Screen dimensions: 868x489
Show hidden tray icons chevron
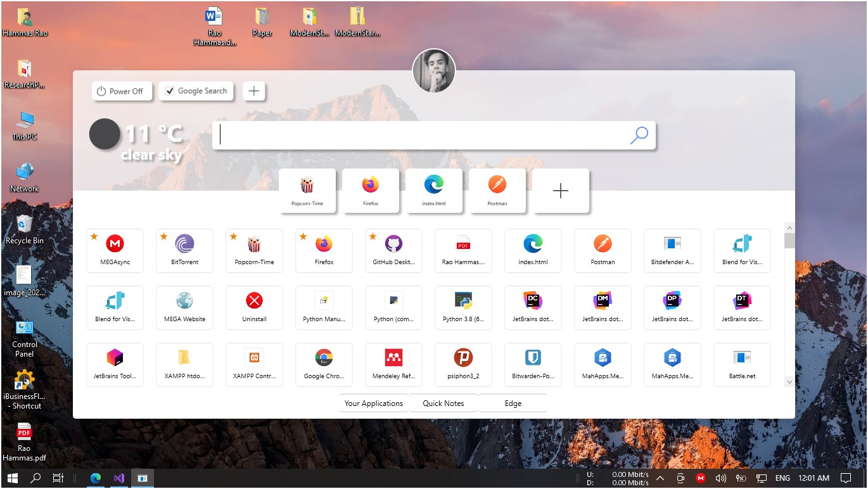tap(660, 478)
